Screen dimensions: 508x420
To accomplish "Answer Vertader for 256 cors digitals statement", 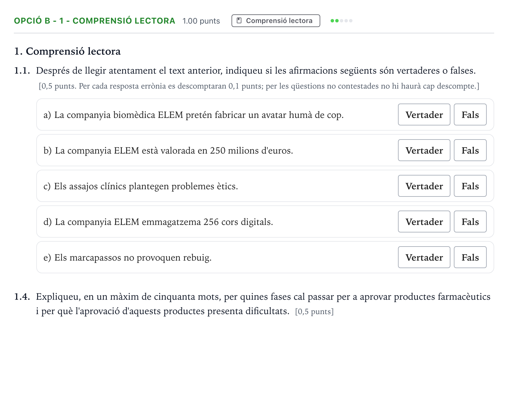I will click(x=424, y=222).
